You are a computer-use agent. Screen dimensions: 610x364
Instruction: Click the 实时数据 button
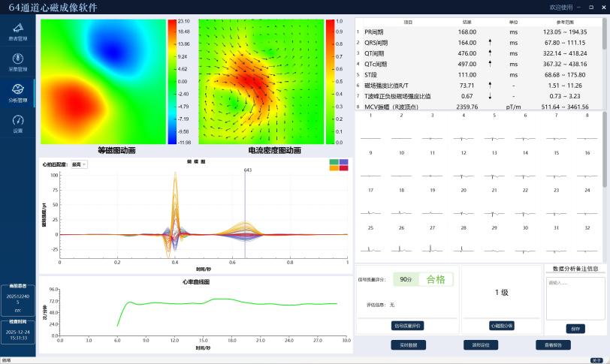(408, 345)
